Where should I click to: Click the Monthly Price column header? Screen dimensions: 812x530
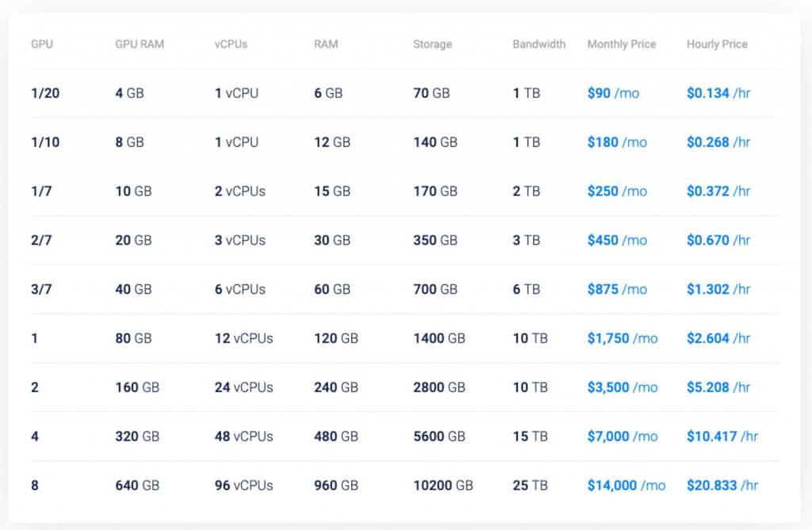coord(622,44)
